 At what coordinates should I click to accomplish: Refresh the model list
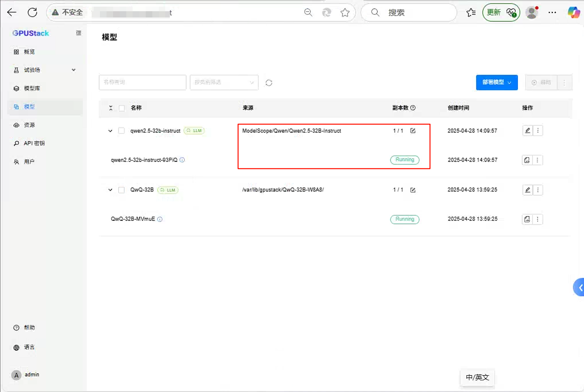pyautogui.click(x=269, y=83)
